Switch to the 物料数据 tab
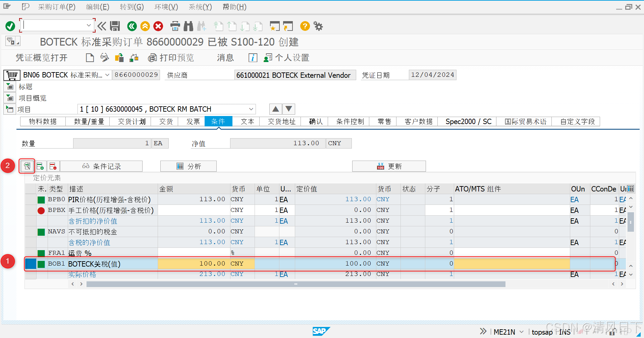This screenshot has height=338, width=644. coord(43,121)
